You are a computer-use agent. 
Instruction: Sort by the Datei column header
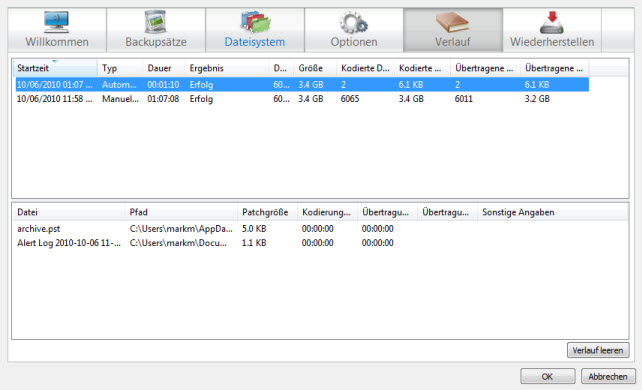[x=68, y=212]
